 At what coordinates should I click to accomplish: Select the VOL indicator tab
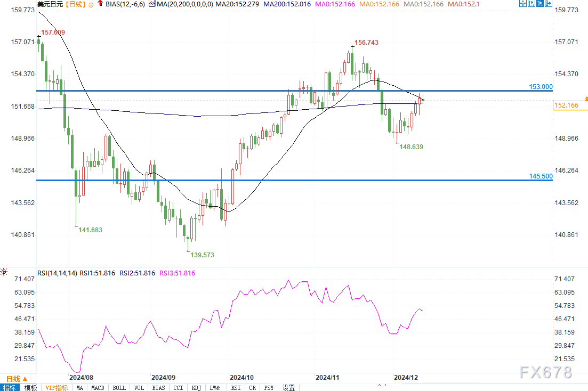click(x=139, y=387)
